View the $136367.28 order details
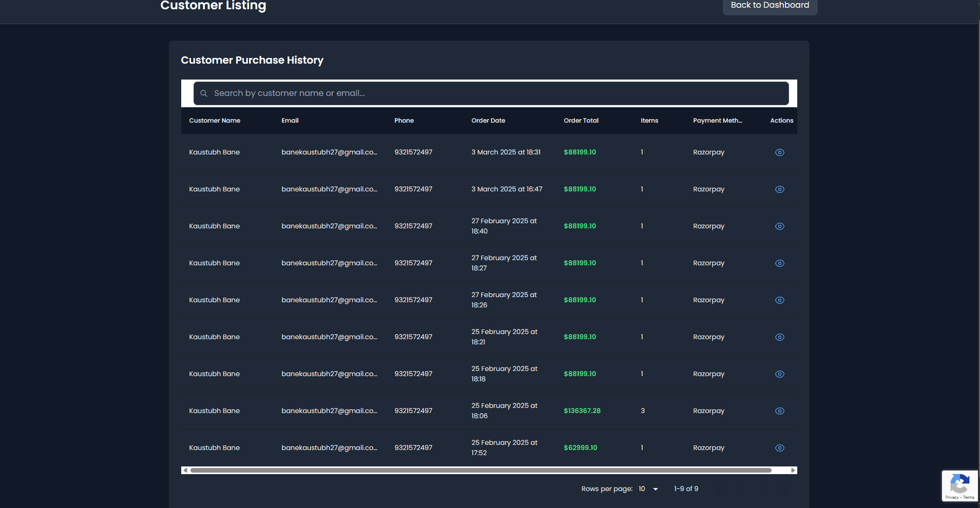 (779, 411)
